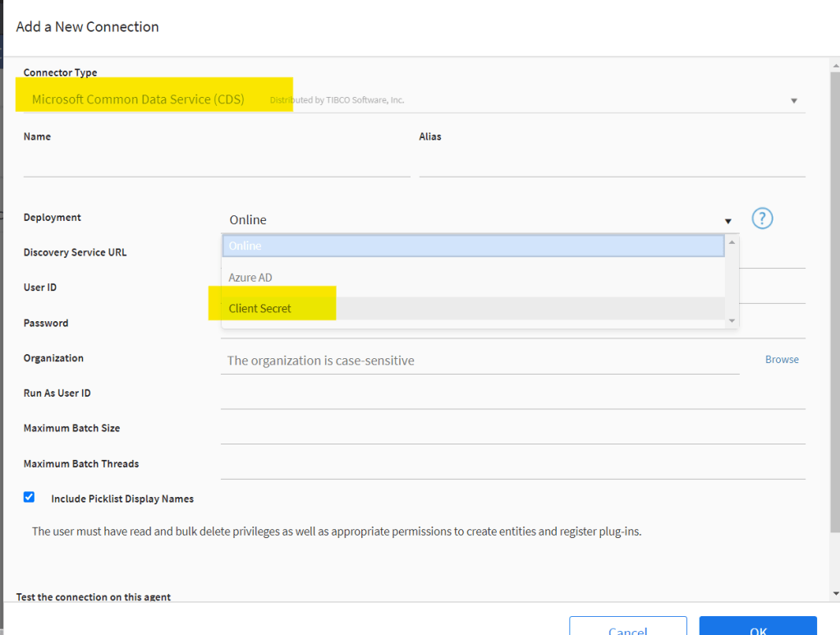Screen dimensions: 840x635
Task: Select Online option in Deployment list
Action: (472, 246)
